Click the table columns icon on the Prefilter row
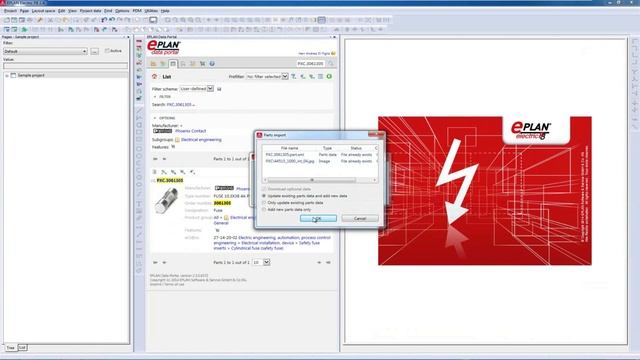Screen dimensions: 640x360 click(320, 76)
